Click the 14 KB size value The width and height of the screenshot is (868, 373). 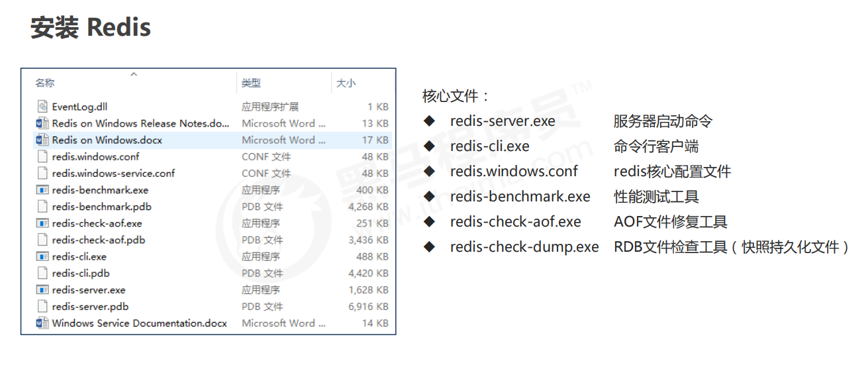375,323
